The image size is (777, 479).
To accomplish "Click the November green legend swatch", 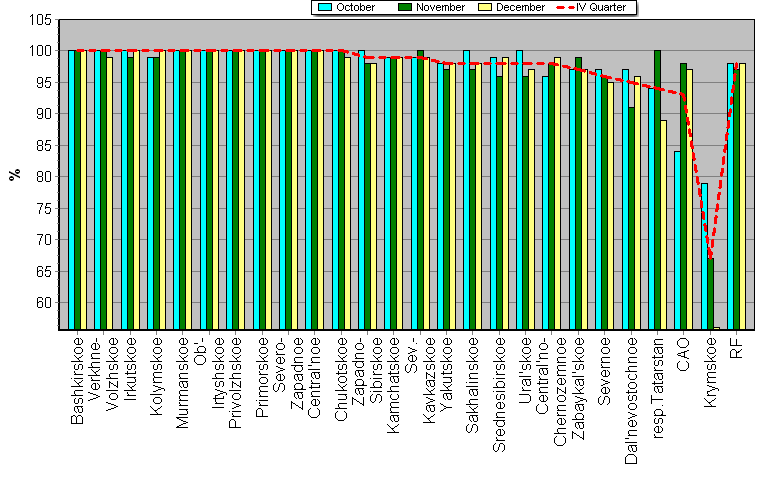I will pos(405,7).
